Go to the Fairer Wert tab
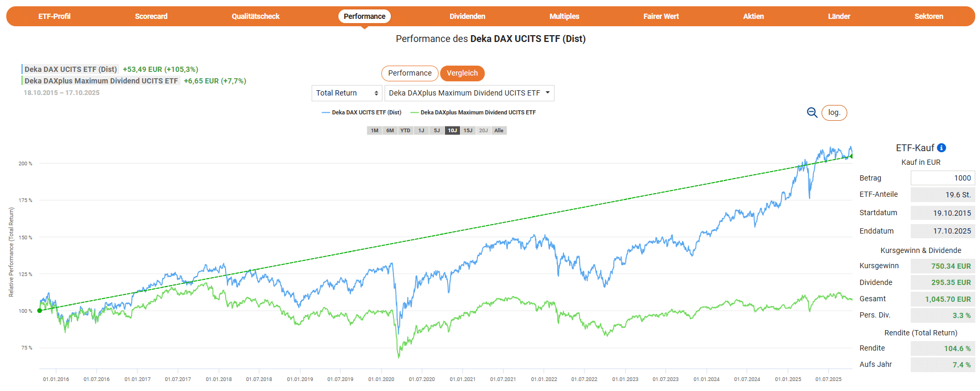 click(661, 16)
